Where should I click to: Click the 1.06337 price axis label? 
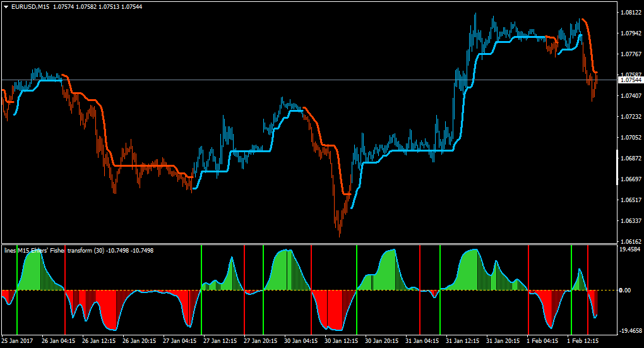pyautogui.click(x=631, y=220)
